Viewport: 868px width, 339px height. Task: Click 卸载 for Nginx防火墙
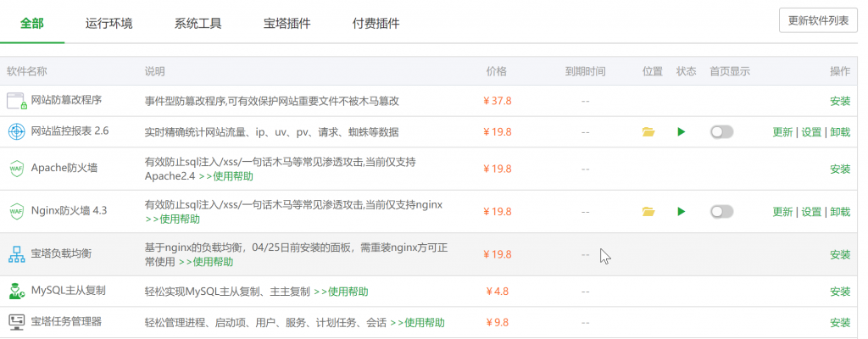840,212
